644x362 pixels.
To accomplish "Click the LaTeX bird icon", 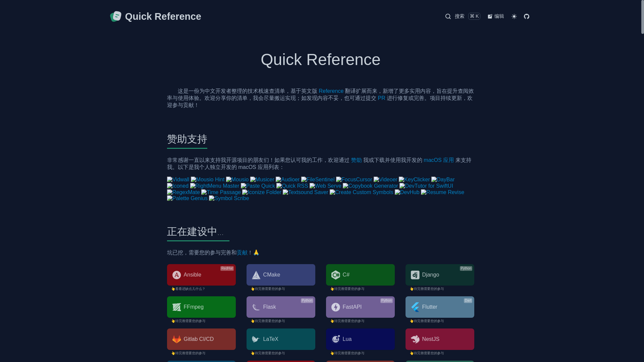I will pyautogui.click(x=256, y=340).
